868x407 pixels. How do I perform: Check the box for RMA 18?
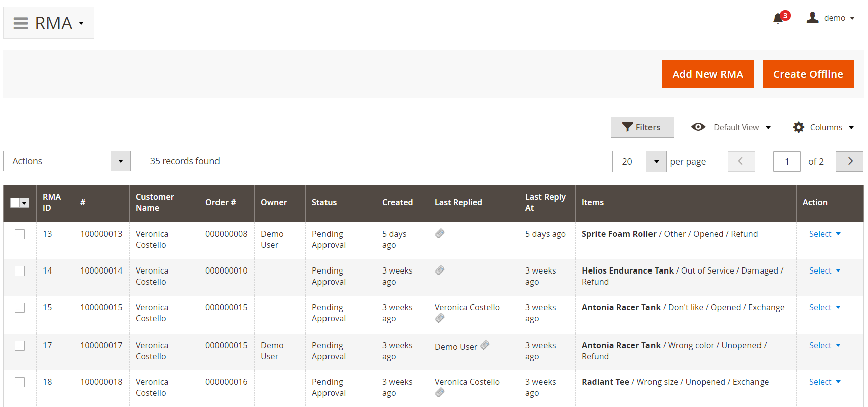tap(20, 382)
